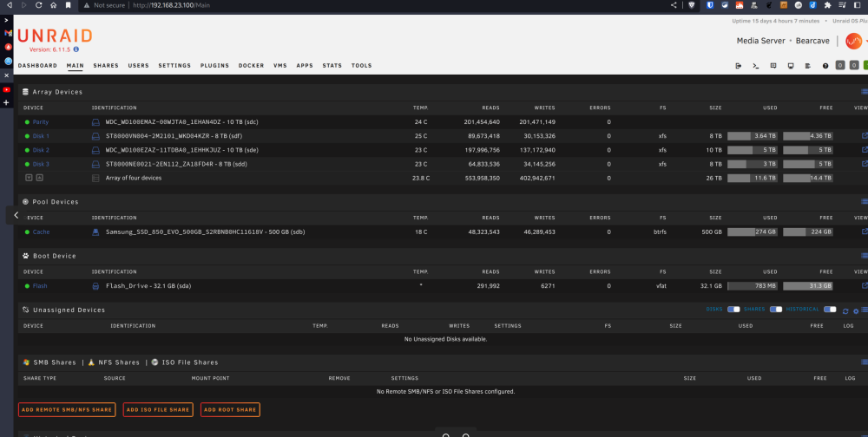Toggle the Historical switch
The width and height of the screenshot is (868, 437).
pos(830,310)
